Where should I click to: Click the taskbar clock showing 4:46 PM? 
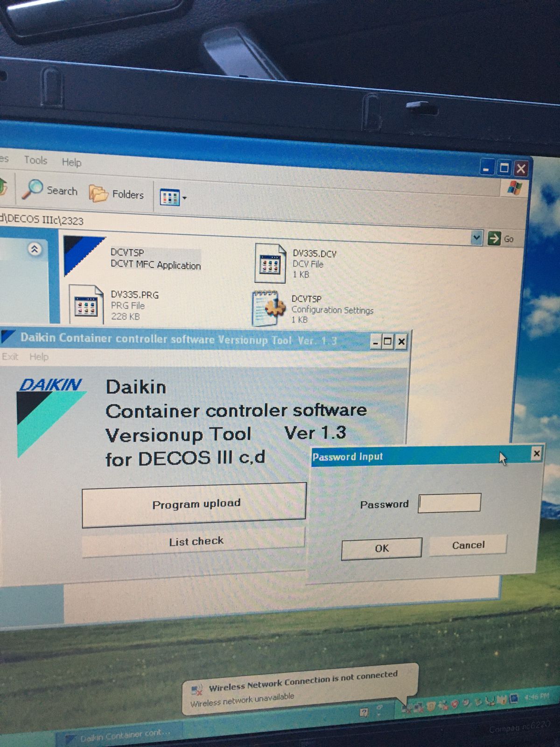pyautogui.click(x=537, y=697)
